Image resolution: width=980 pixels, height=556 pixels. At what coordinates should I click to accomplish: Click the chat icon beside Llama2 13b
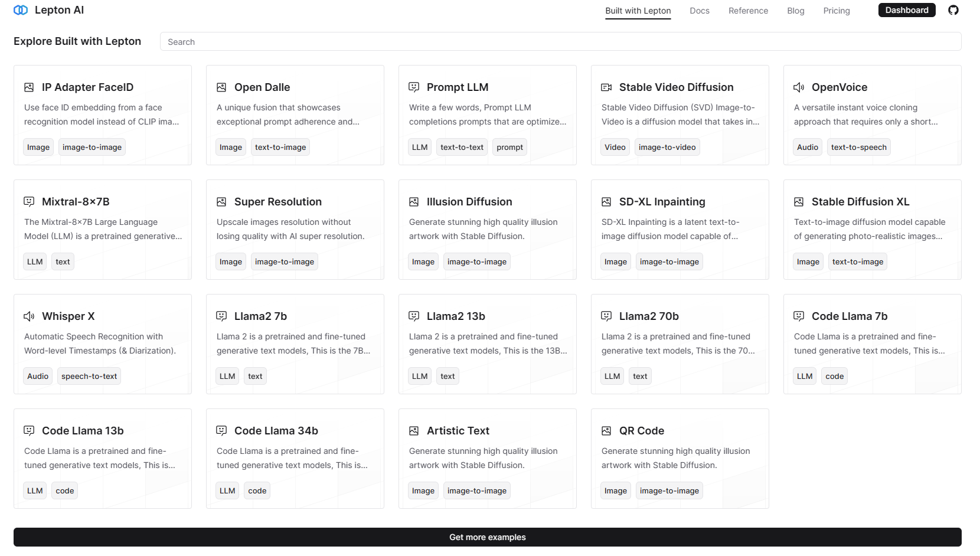coord(414,316)
